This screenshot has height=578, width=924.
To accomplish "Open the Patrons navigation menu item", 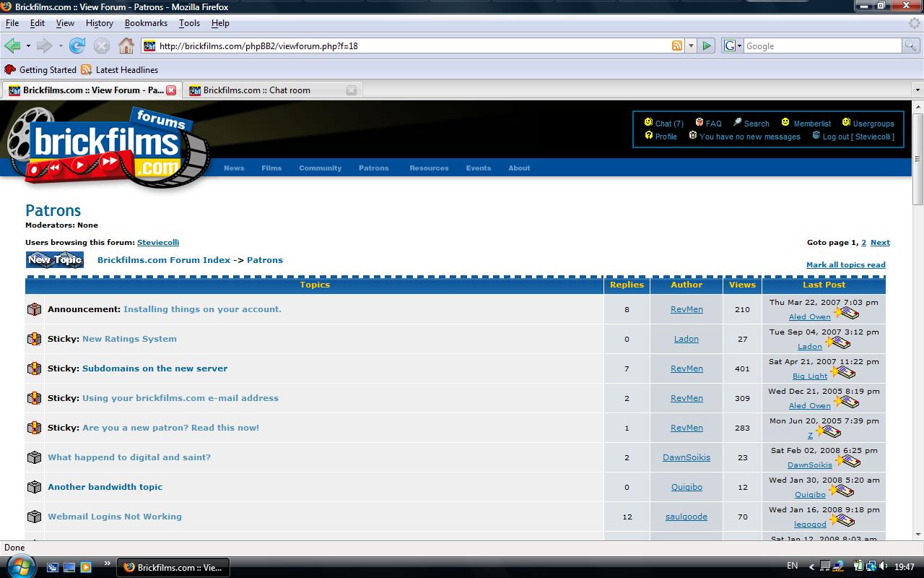I will [x=373, y=168].
